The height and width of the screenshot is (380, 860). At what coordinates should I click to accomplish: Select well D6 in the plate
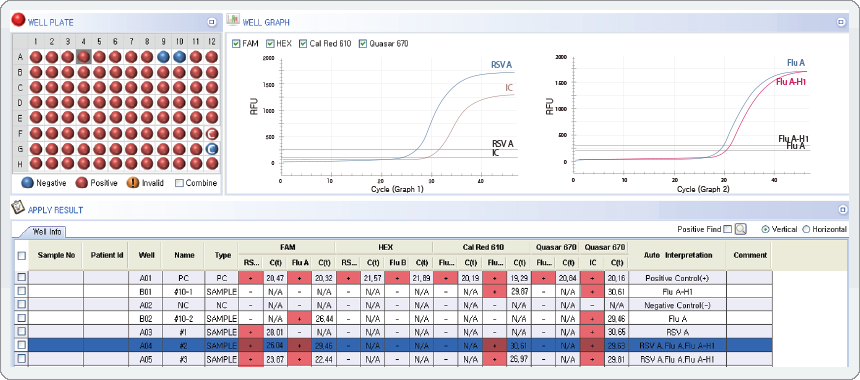(x=115, y=103)
